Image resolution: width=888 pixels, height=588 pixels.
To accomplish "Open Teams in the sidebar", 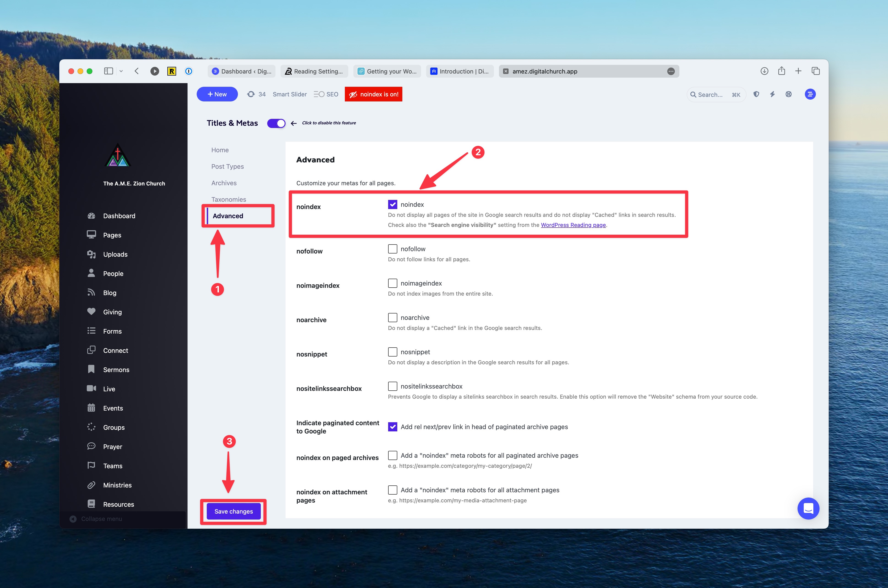I will [x=113, y=466].
